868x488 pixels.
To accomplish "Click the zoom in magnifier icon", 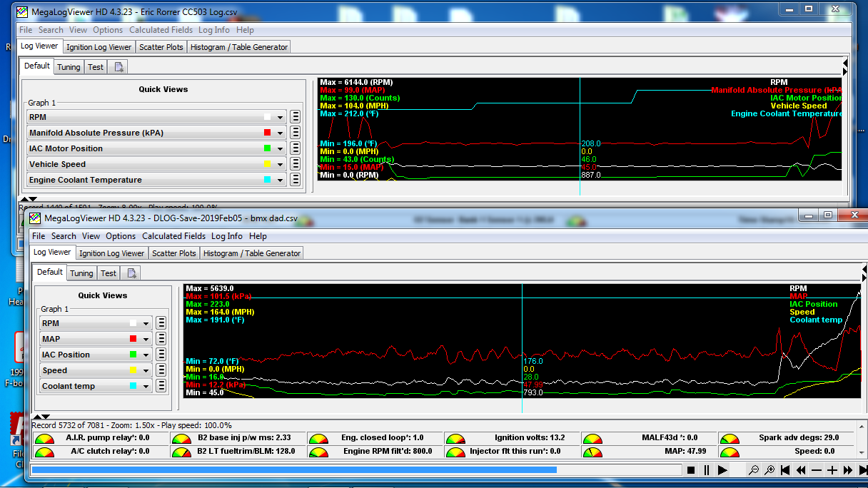I will click(769, 470).
